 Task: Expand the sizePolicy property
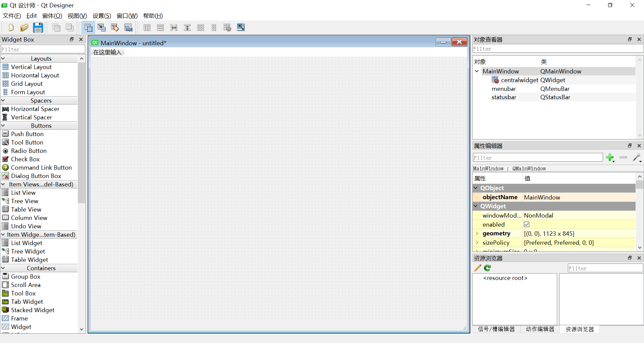click(x=477, y=242)
